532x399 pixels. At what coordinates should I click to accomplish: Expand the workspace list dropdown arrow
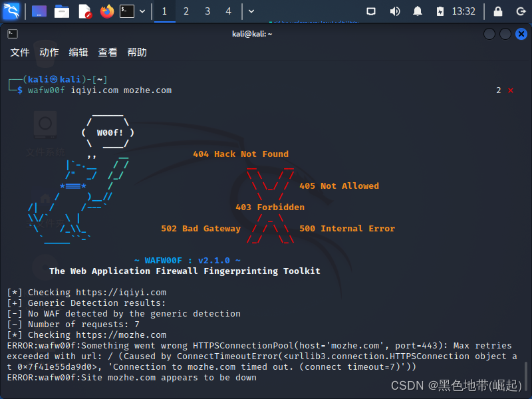251,11
